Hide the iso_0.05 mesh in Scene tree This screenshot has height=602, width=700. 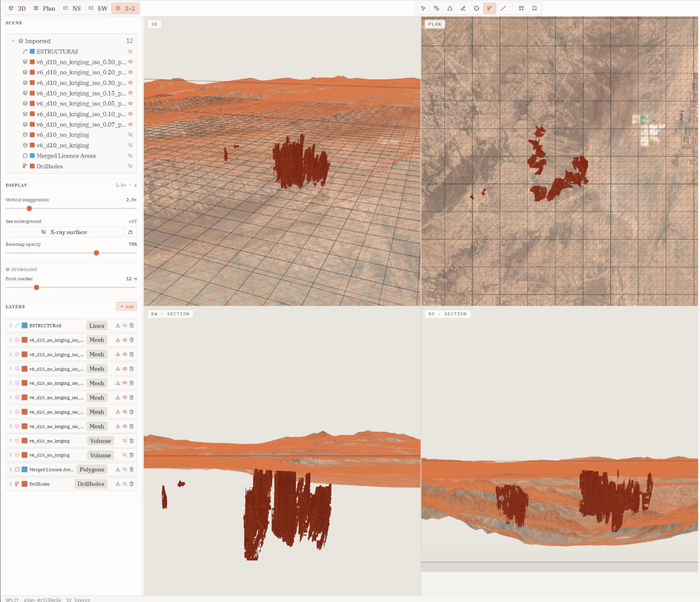point(130,104)
